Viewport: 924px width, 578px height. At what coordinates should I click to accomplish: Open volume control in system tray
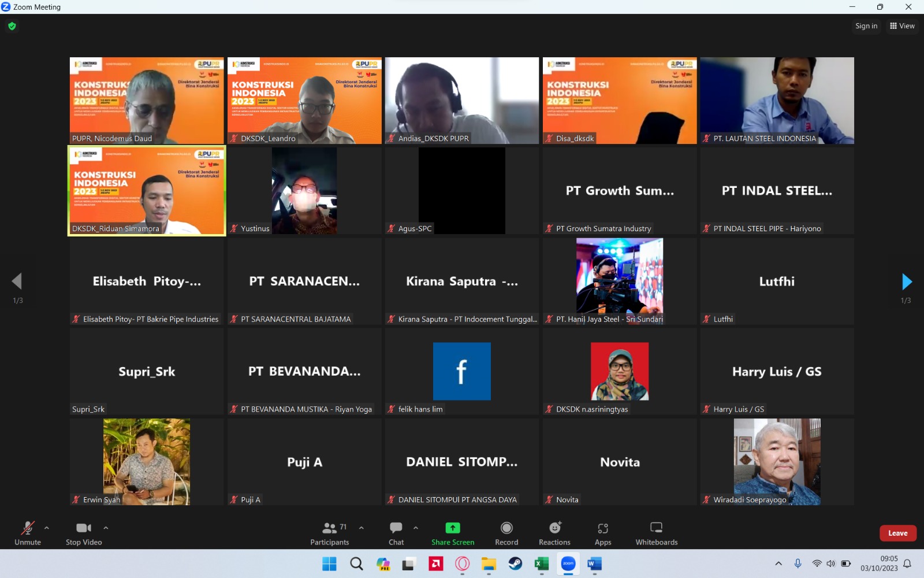tap(831, 564)
